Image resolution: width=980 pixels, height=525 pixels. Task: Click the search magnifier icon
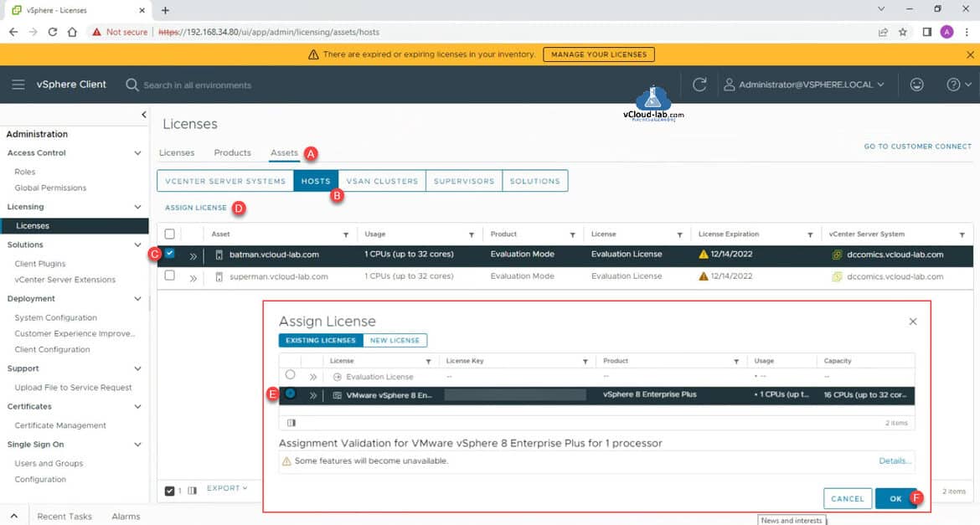tap(132, 85)
